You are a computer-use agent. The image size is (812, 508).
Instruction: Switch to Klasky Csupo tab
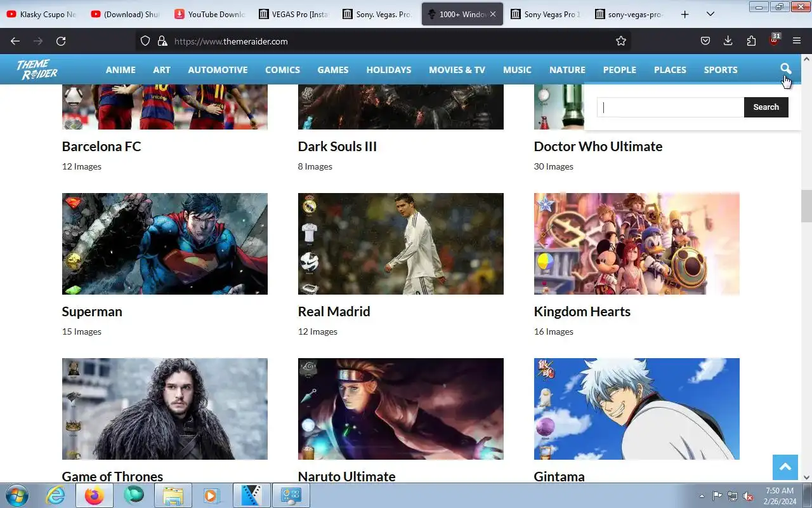click(x=41, y=14)
